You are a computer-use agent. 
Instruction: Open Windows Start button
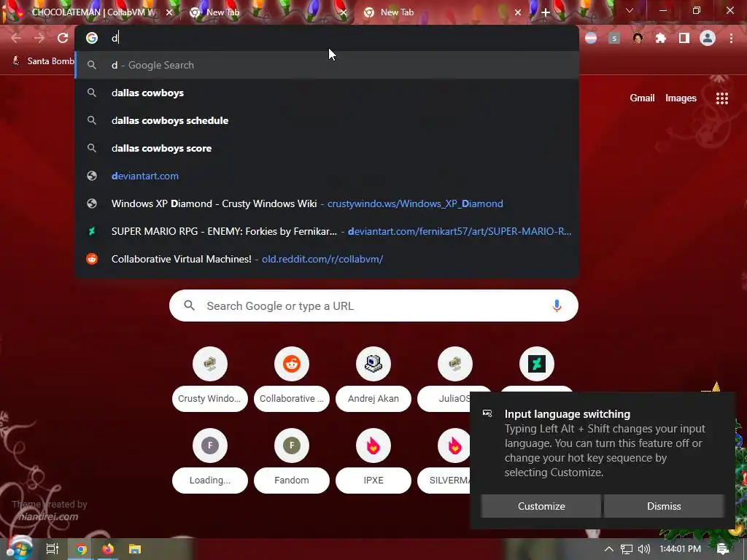click(18, 548)
